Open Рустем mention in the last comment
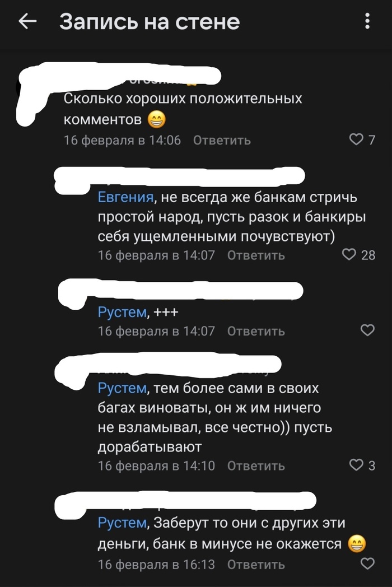392x587 pixels. (x=122, y=523)
